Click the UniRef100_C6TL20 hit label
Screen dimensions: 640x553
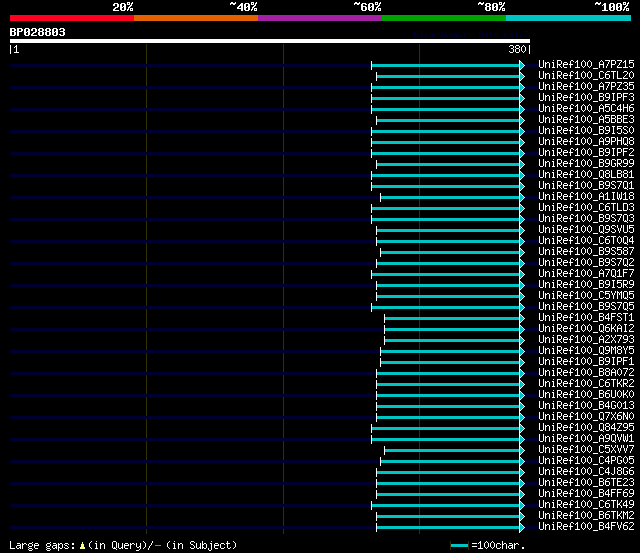(x=586, y=76)
